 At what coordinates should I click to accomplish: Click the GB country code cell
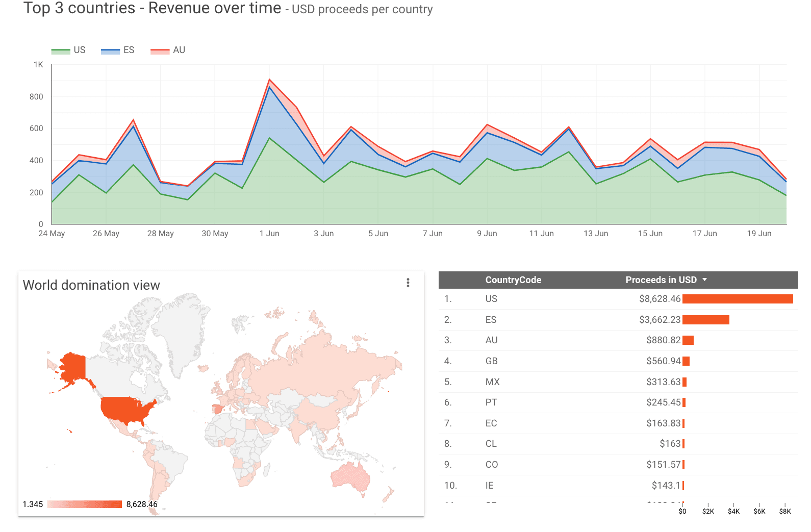point(491,361)
